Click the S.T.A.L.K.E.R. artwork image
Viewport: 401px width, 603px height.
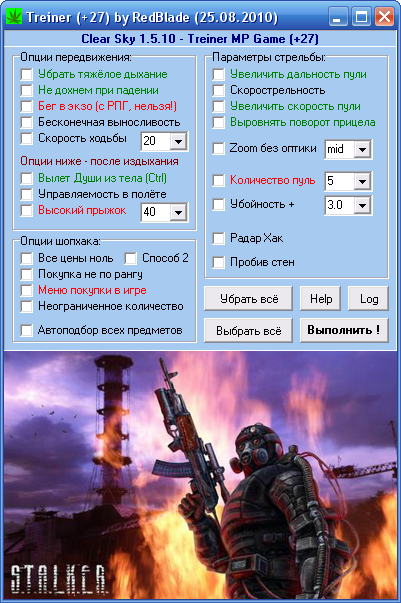click(201, 475)
